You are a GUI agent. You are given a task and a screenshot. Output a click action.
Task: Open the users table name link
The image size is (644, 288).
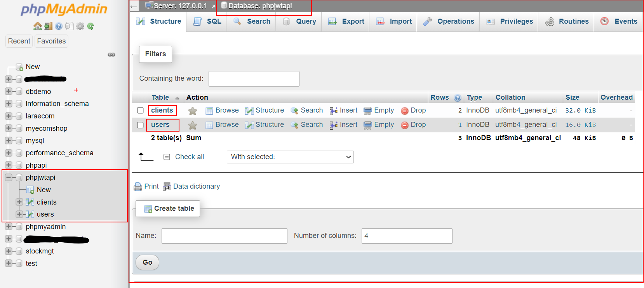(160, 125)
